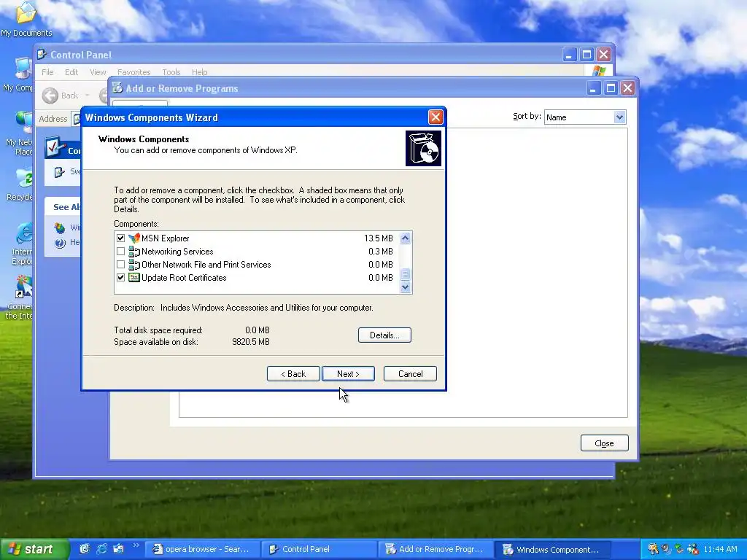Switch to Control Panel taskbar button

click(x=318, y=549)
